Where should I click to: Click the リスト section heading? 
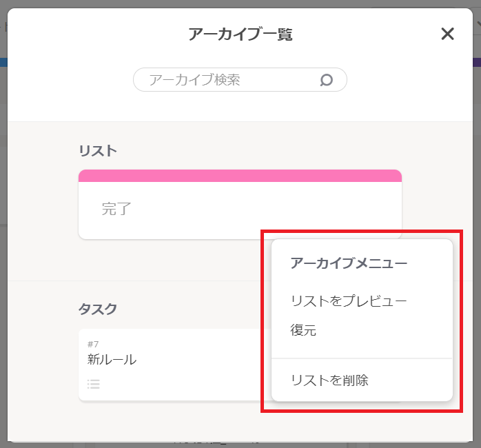[x=98, y=150]
